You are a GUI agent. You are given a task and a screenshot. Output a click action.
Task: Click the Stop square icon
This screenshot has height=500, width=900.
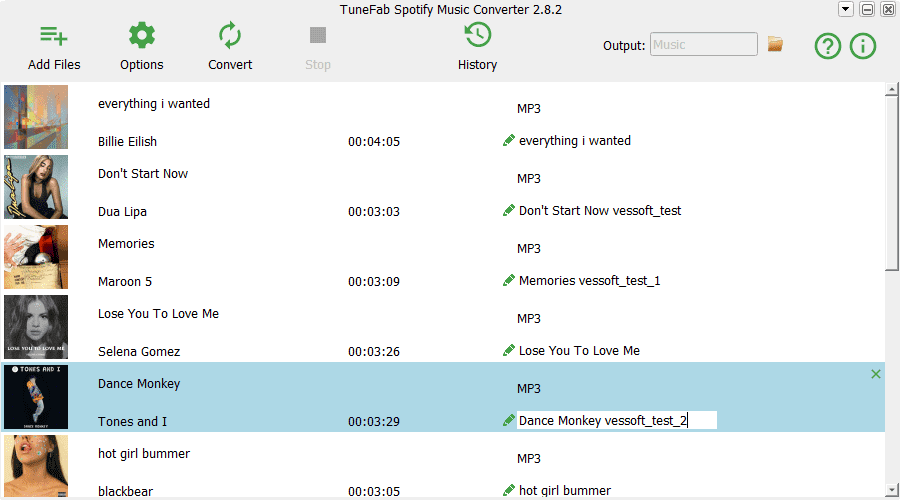pyautogui.click(x=318, y=35)
